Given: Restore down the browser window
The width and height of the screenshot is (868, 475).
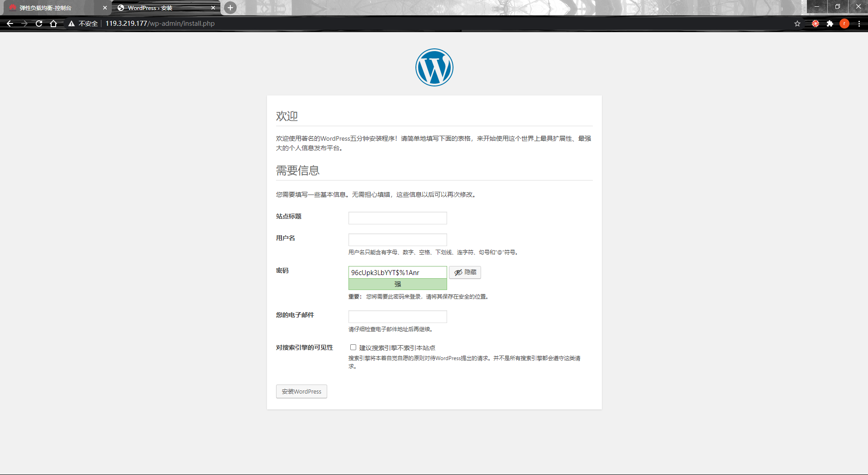Looking at the screenshot, I should coord(838,7).
